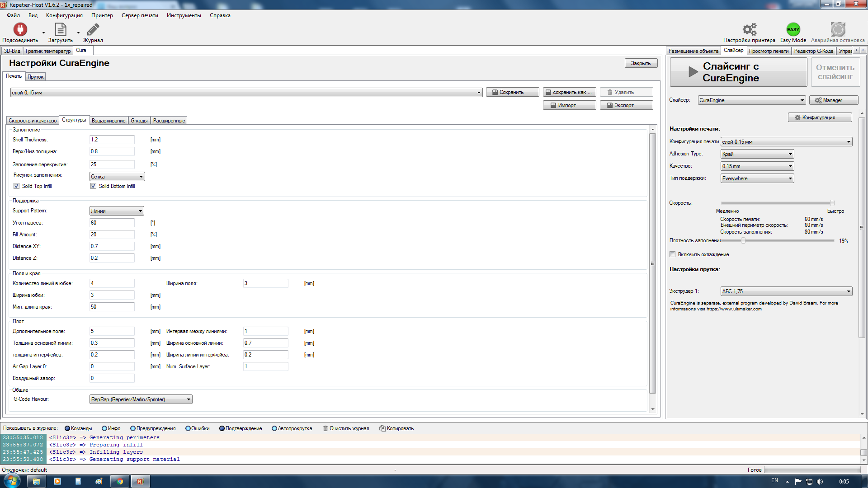Click the Connect plug icon
This screenshot has height=488, width=868.
coord(20,30)
